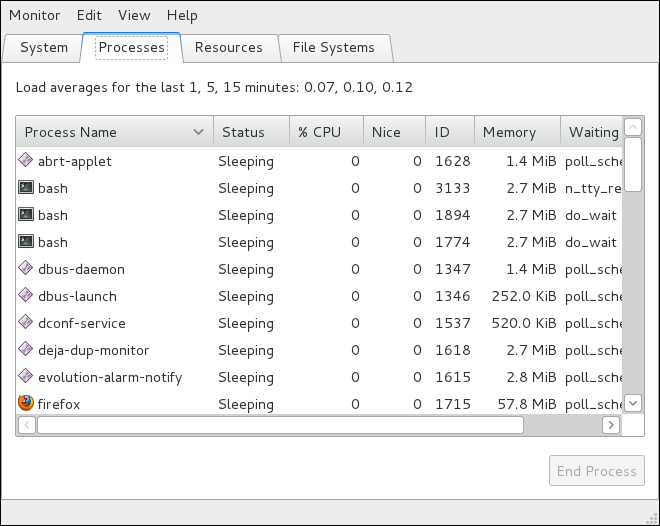Open the File Systems tab
660x526 pixels.
tap(333, 48)
